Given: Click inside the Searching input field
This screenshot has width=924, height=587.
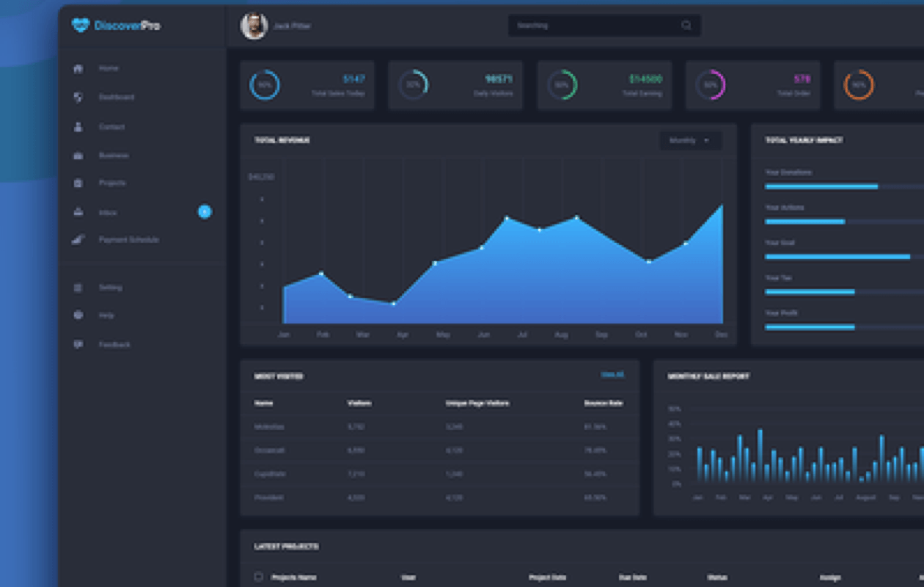Looking at the screenshot, I should (x=594, y=26).
